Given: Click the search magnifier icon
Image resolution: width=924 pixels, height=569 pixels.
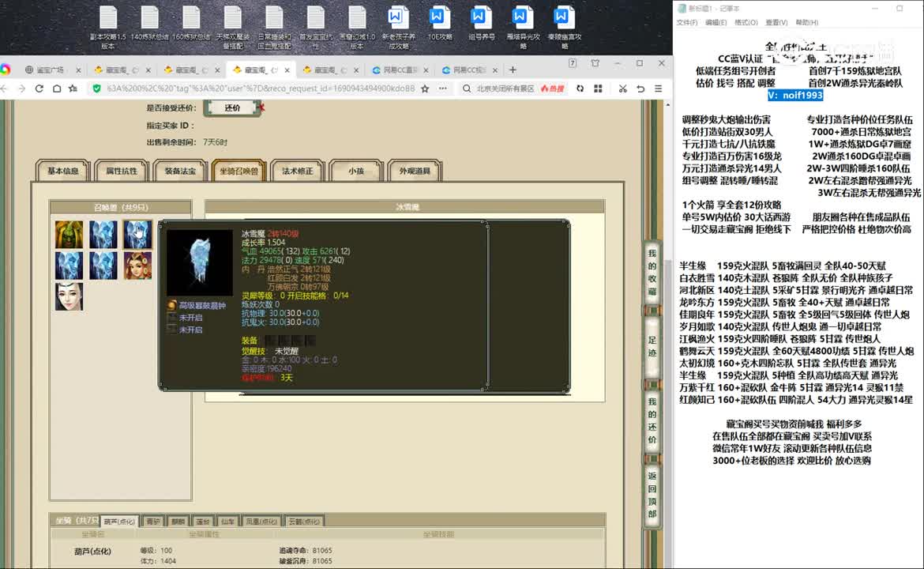Looking at the screenshot, I should [x=467, y=89].
